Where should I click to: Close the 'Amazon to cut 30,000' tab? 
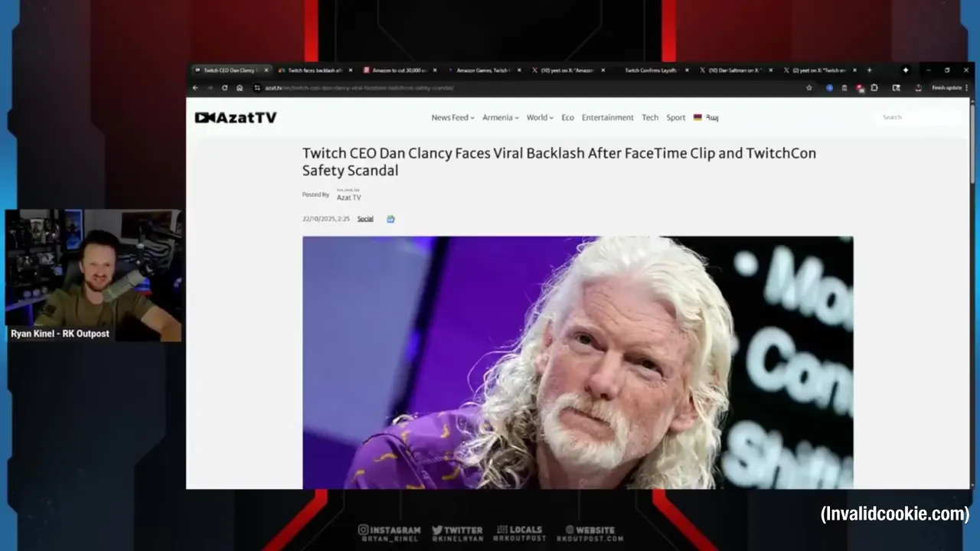click(435, 70)
